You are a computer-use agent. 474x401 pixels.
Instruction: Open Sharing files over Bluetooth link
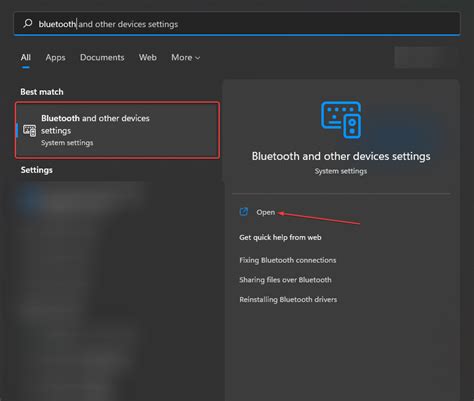(x=285, y=280)
